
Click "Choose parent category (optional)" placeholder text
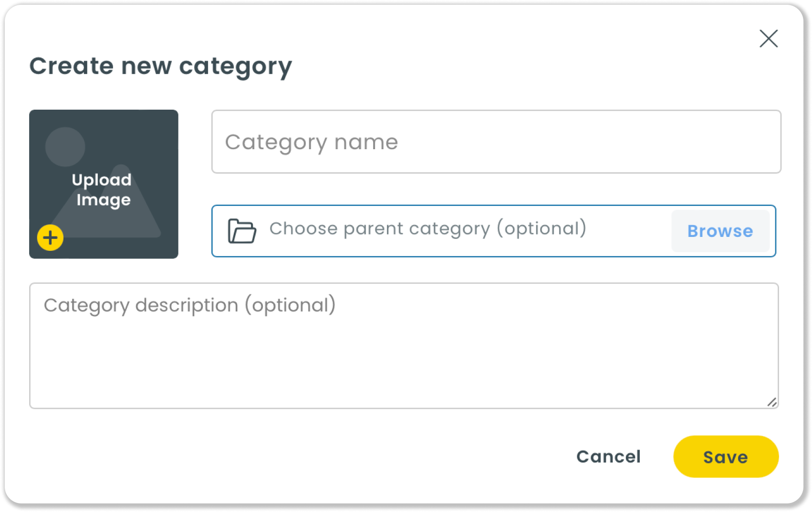pos(427,229)
